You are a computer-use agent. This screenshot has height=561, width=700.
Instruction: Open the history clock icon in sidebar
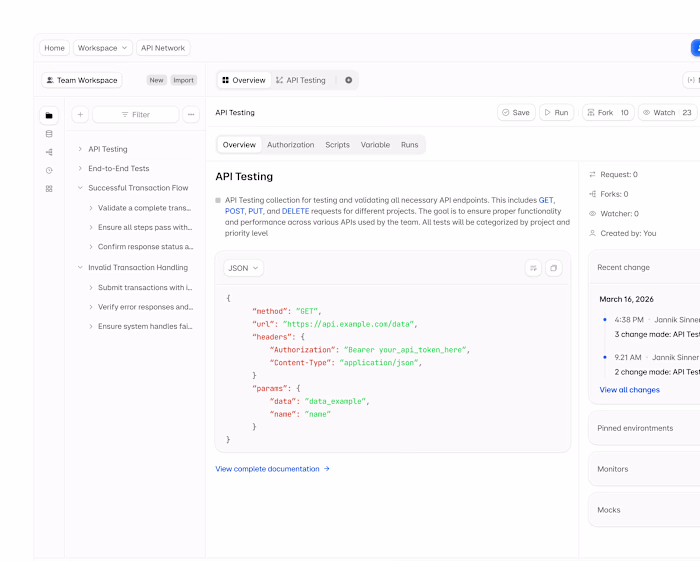[x=49, y=170]
